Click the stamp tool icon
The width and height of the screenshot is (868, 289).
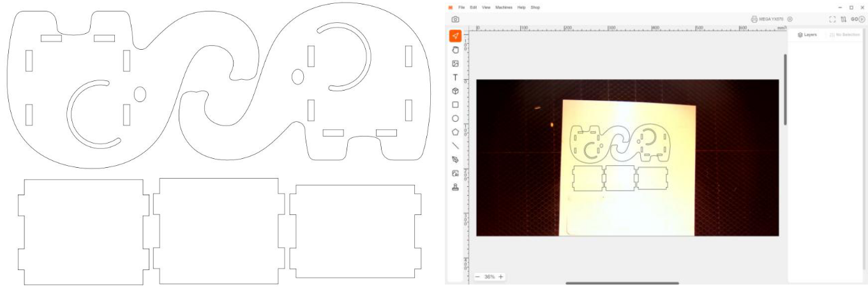pyautogui.click(x=455, y=187)
